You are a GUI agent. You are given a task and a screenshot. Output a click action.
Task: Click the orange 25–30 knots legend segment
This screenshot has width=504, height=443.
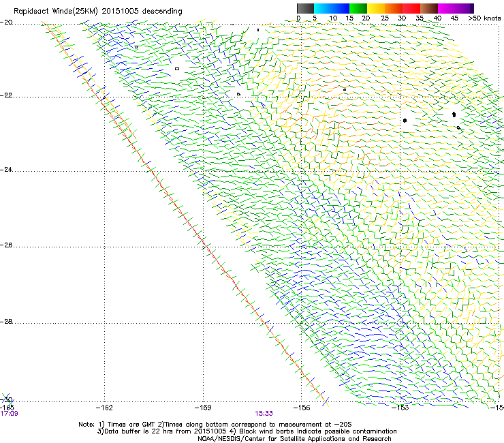point(394,8)
